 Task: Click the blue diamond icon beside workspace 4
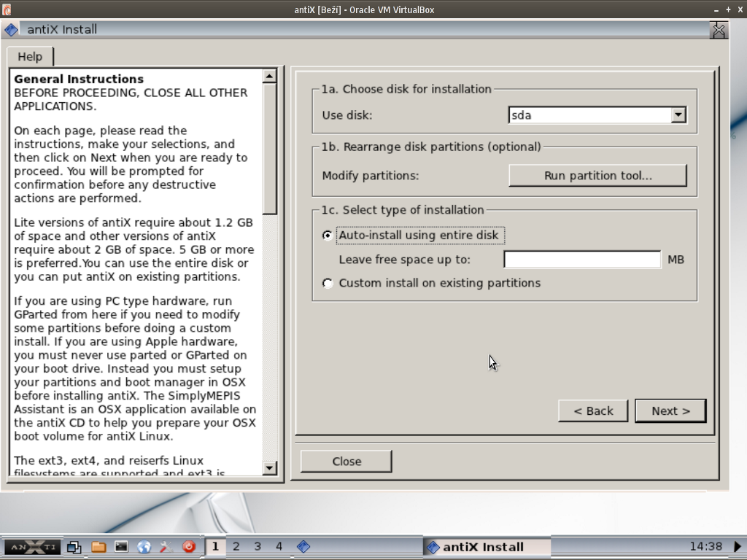(x=303, y=547)
